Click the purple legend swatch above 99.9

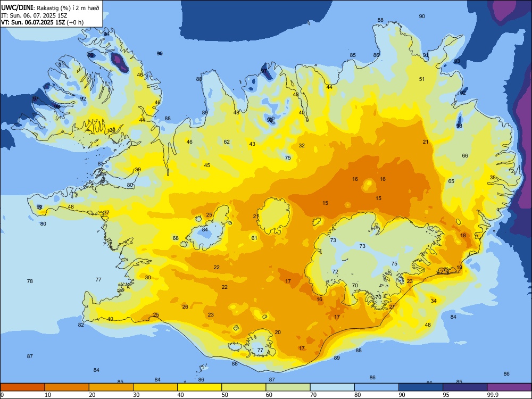tap(509, 387)
